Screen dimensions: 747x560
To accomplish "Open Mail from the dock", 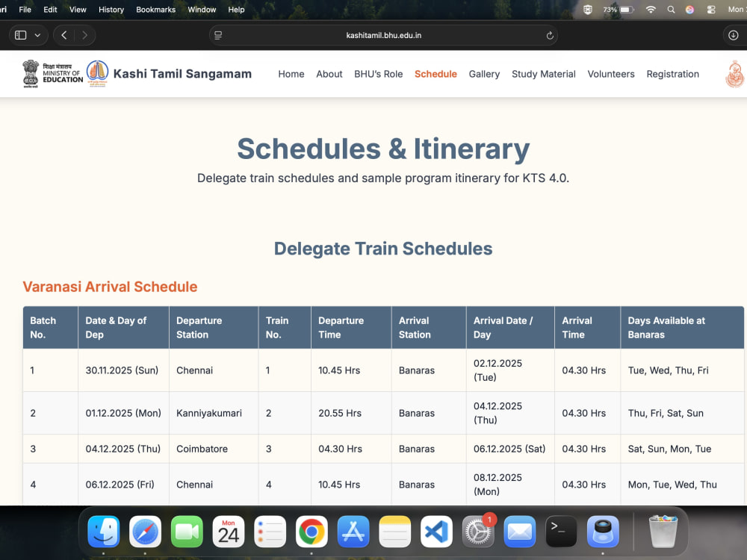I will point(520,532).
